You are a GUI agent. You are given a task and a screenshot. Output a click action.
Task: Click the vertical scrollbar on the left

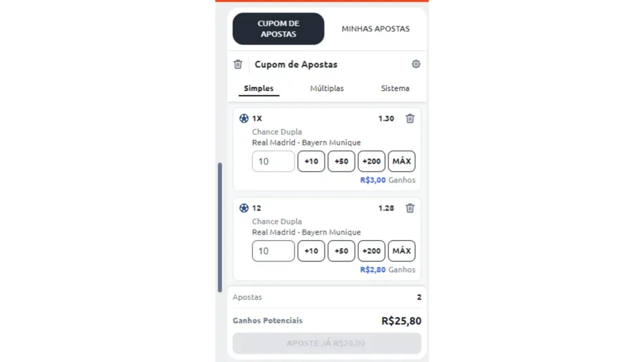click(219, 220)
